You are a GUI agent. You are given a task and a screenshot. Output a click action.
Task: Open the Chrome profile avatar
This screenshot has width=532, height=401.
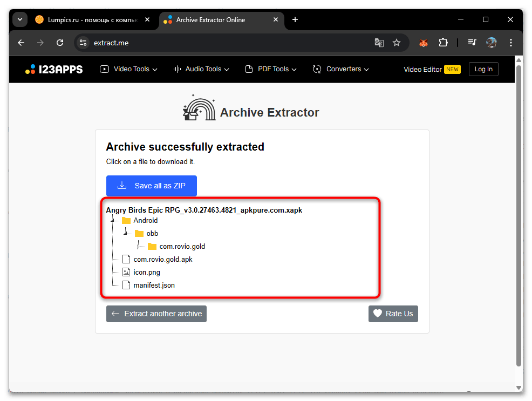492,43
